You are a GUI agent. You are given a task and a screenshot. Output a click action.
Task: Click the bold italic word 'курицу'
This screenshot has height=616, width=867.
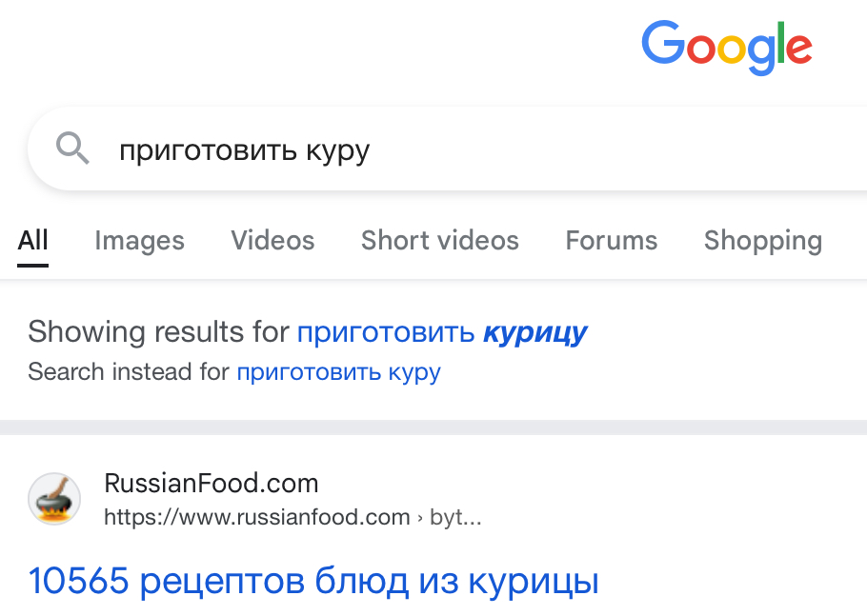click(534, 332)
